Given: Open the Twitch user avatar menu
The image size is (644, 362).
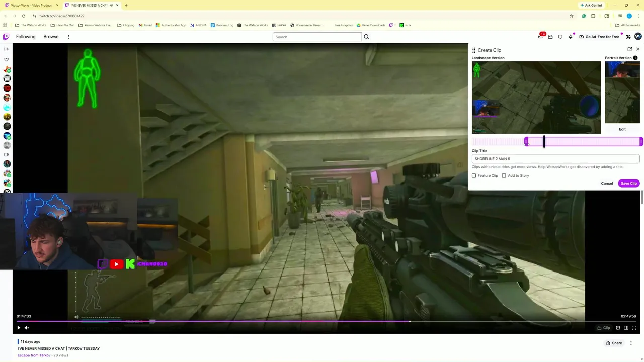Looking at the screenshot, I should (638, 36).
